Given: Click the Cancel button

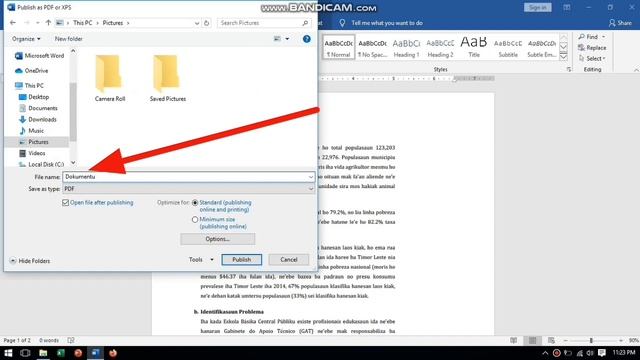Looking at the screenshot, I should click(x=289, y=260).
